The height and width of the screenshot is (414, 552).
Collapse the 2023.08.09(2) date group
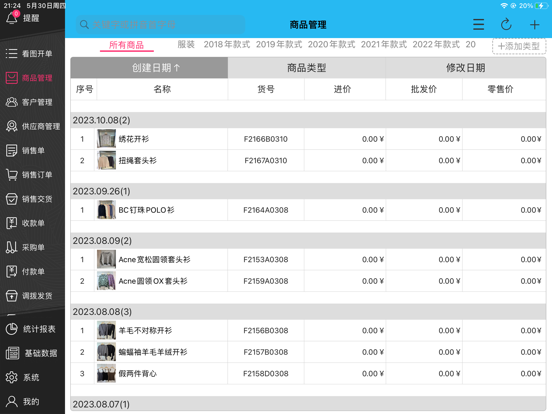coord(308,241)
